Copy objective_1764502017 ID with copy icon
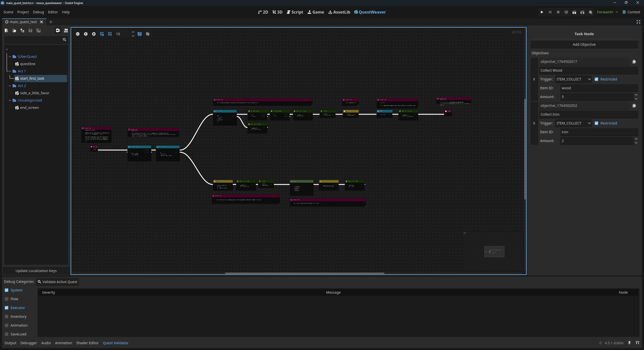 coord(634,62)
